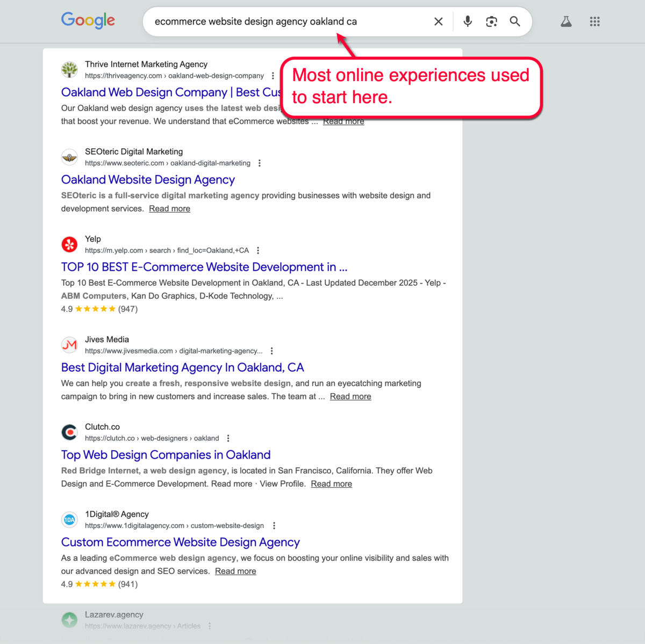Image resolution: width=645 pixels, height=644 pixels.
Task: Open the Search Labs flask icon
Action: point(566,21)
